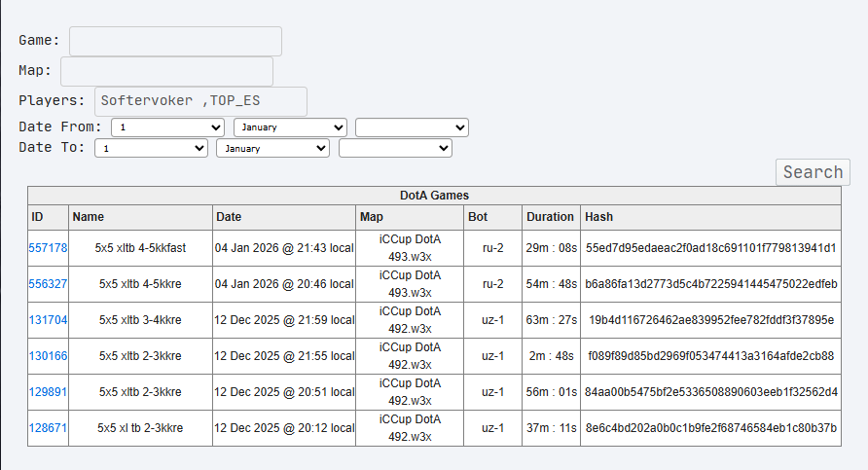Click the Hash column header

click(x=598, y=217)
